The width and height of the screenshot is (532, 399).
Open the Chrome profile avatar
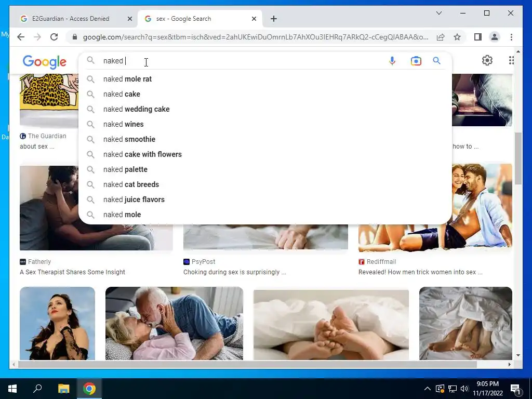click(495, 37)
